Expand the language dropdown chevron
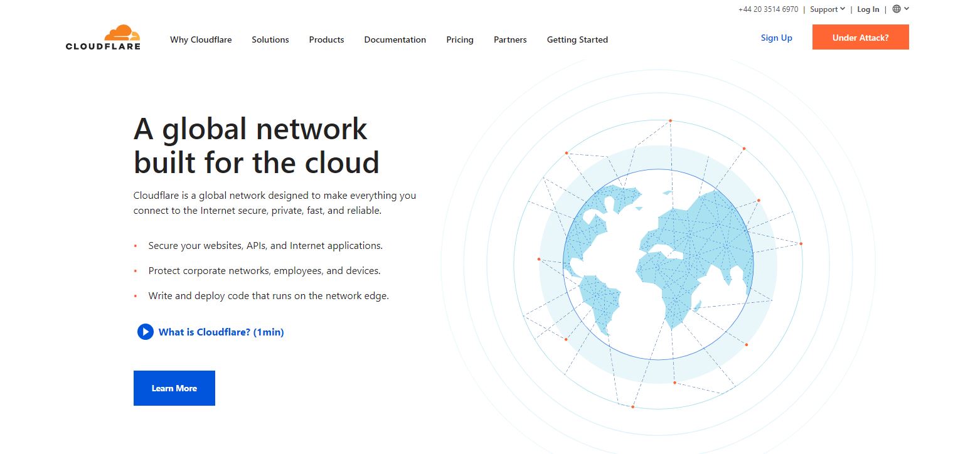The height and width of the screenshot is (454, 980). pos(907,9)
